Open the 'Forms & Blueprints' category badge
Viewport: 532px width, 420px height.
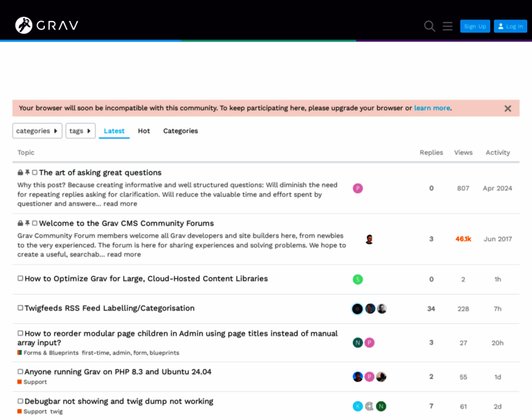tap(48, 353)
